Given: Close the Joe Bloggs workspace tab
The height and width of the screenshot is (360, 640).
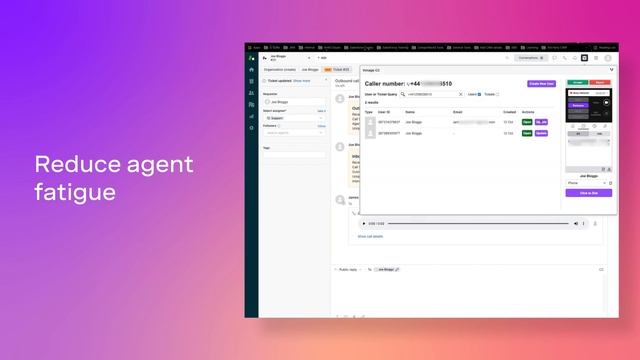Looking at the screenshot, I should 309,58.
